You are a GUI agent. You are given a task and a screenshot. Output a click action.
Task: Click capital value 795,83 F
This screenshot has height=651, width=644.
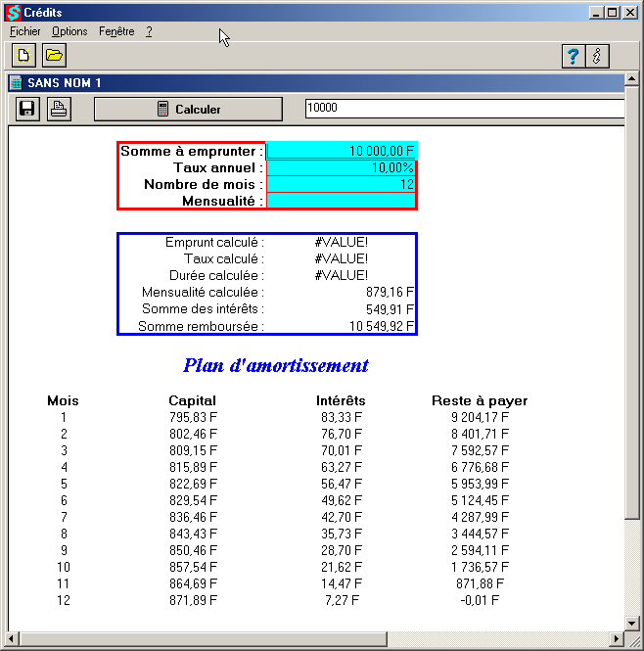pyautogui.click(x=193, y=417)
